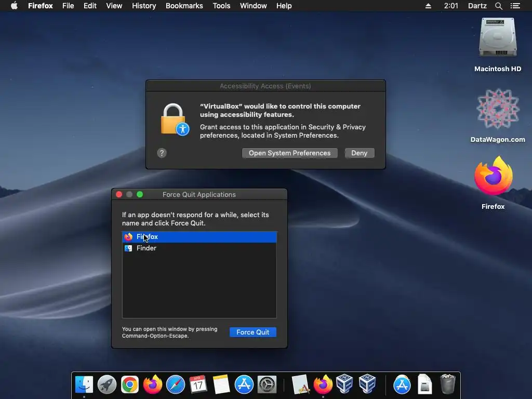The image size is (532, 399).
Task: Open Spotlight search magnifier
Action: pos(498,6)
